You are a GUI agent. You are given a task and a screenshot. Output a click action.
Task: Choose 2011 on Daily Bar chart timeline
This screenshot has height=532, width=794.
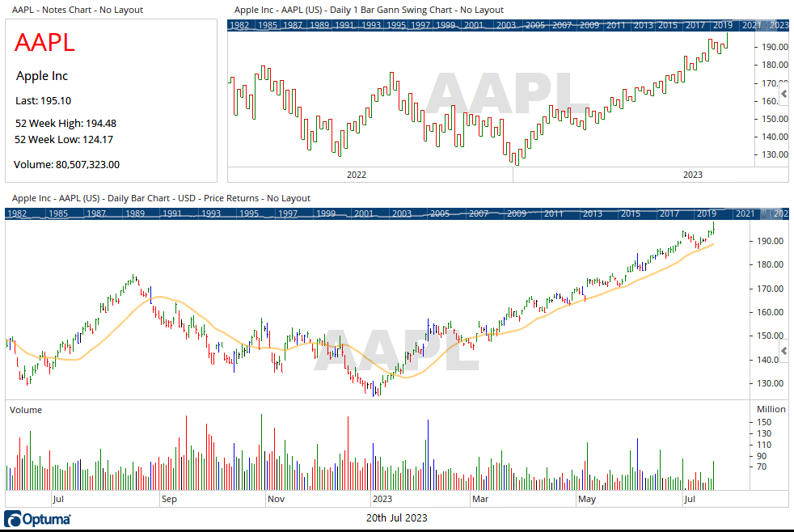click(554, 213)
